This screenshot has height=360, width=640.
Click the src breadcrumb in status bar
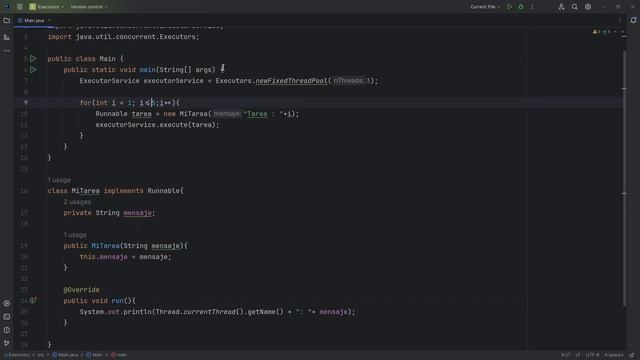(41, 355)
